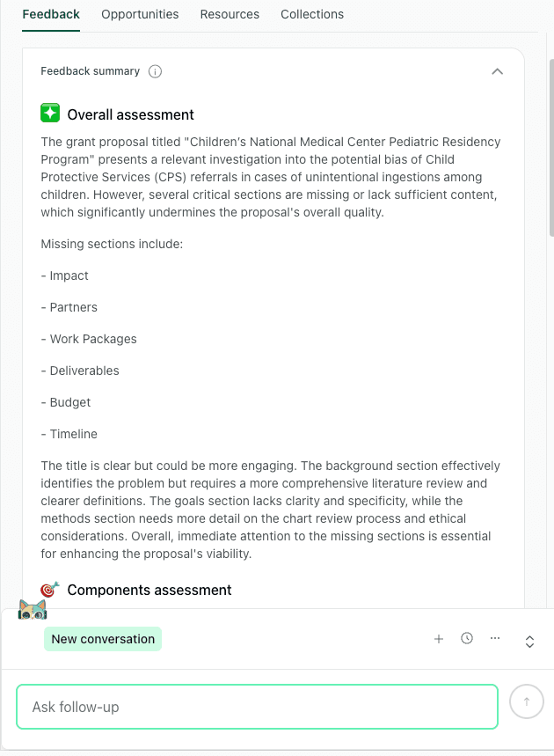Toggle the feedback summary section closed

[498, 71]
